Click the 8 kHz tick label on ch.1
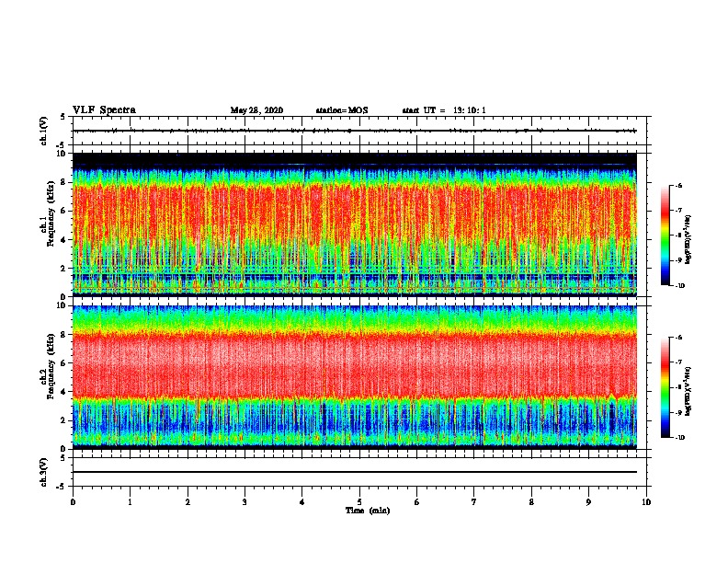The image size is (728, 563). click(x=63, y=182)
